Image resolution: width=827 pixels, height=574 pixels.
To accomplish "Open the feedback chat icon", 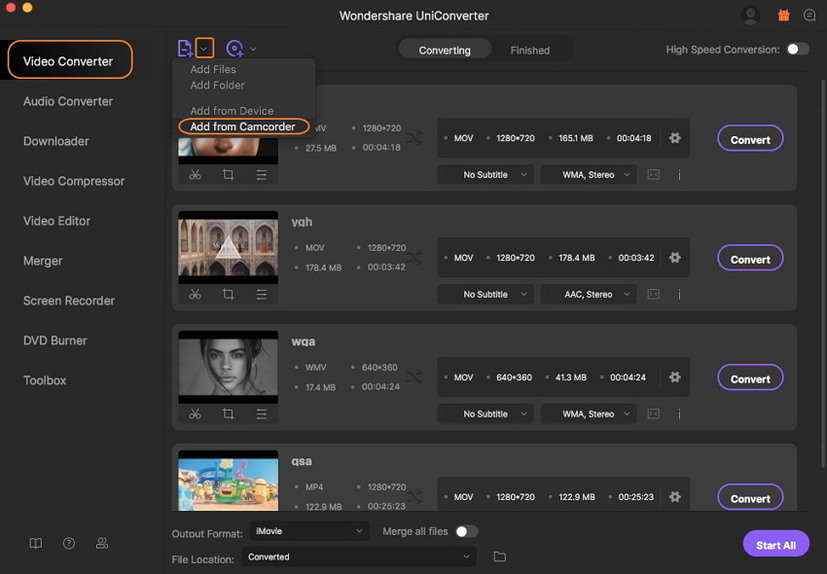I will 809,15.
